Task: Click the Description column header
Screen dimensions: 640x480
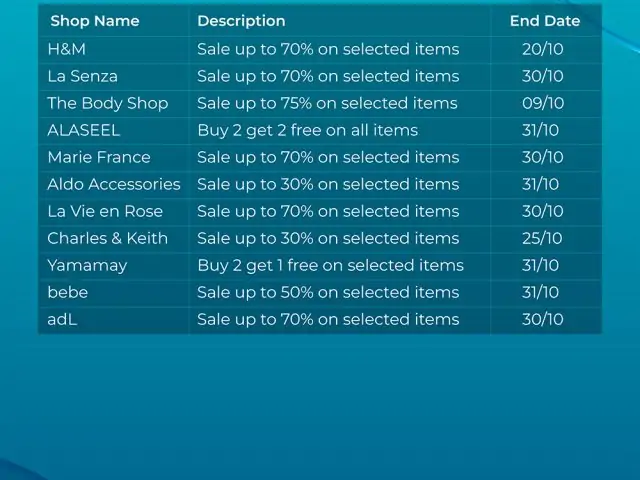Action: (241, 21)
